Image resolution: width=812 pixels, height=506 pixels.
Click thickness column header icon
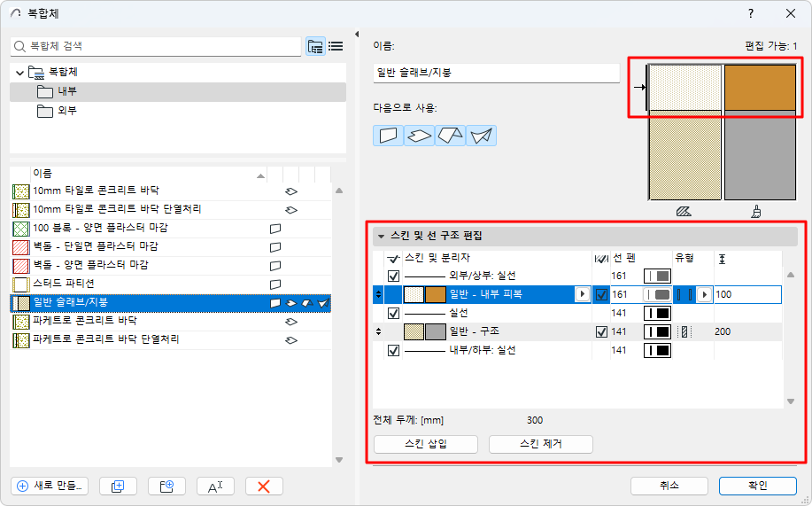(723, 258)
